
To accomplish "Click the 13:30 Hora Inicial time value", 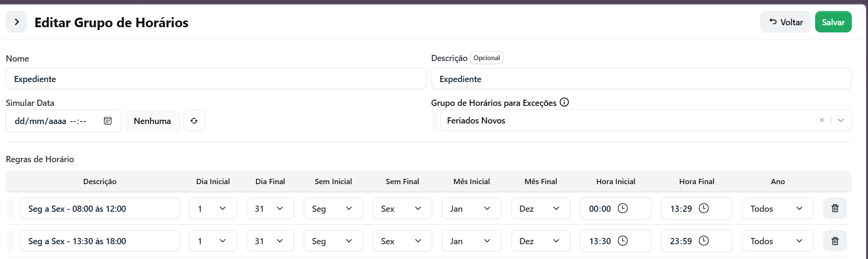I will pos(600,241).
